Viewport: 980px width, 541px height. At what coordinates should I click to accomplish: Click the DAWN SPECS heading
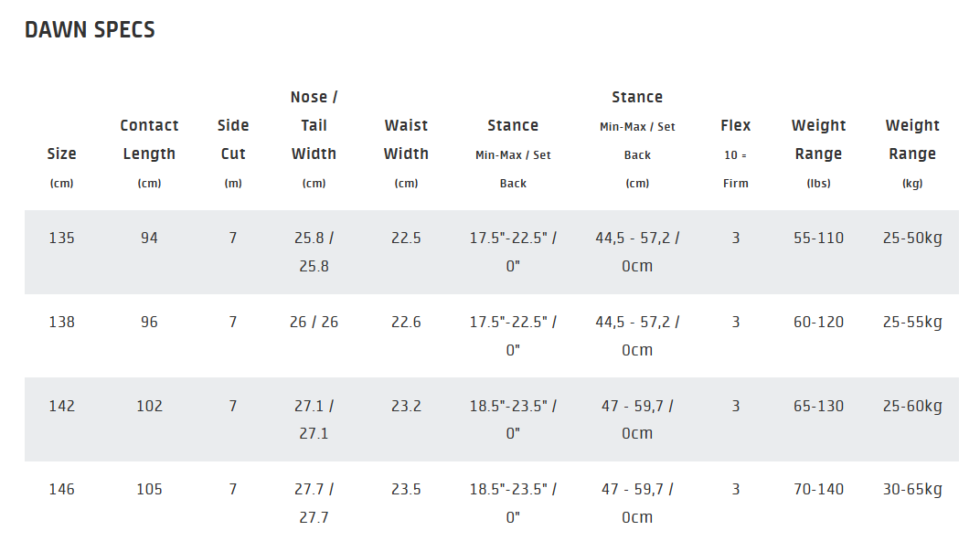coord(90,30)
